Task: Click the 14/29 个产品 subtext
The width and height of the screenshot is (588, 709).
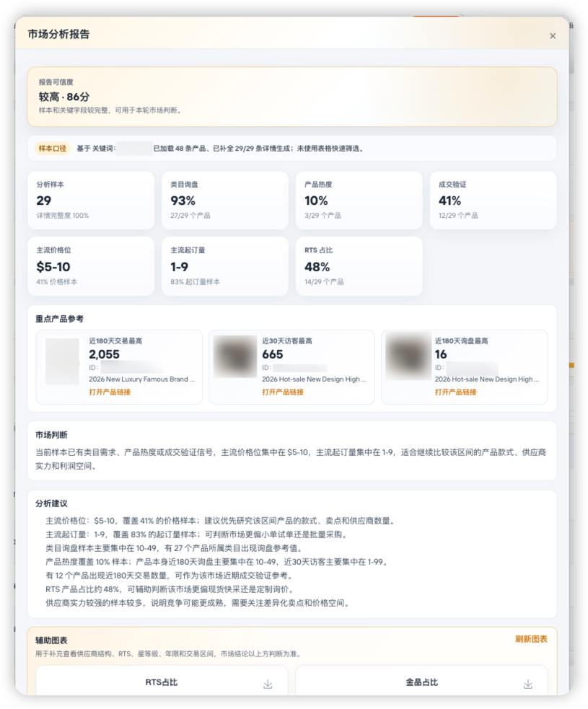Action: coord(324,282)
